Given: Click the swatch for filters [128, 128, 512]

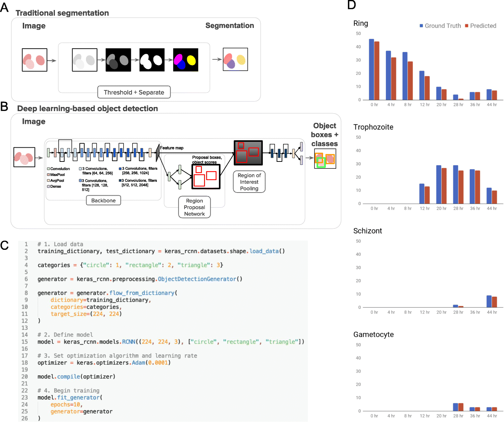Looking at the screenshot, I should click(80, 180).
